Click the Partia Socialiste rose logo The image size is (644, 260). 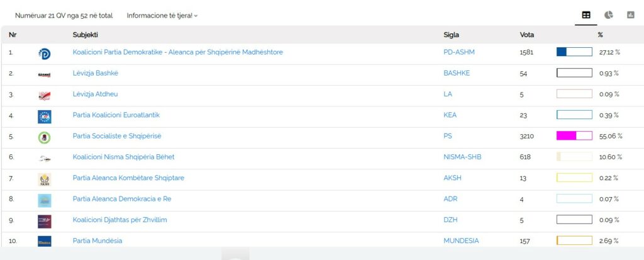pyautogui.click(x=44, y=137)
